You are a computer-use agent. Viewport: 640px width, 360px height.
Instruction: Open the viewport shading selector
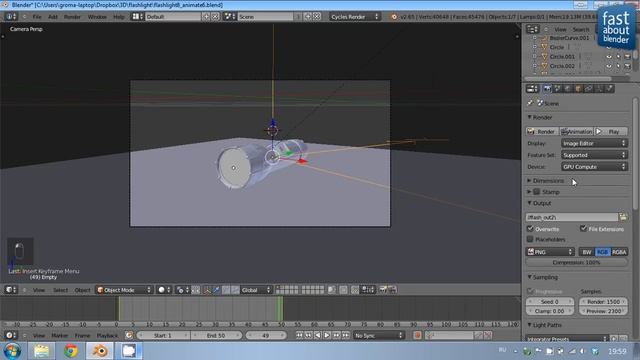pyautogui.click(x=164, y=290)
